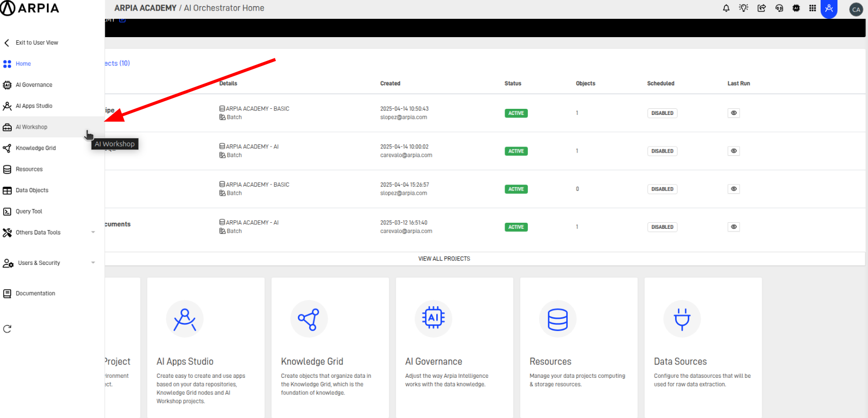The width and height of the screenshot is (868, 418).
Task: Open the Knowledge Grid card title
Action: click(x=312, y=362)
